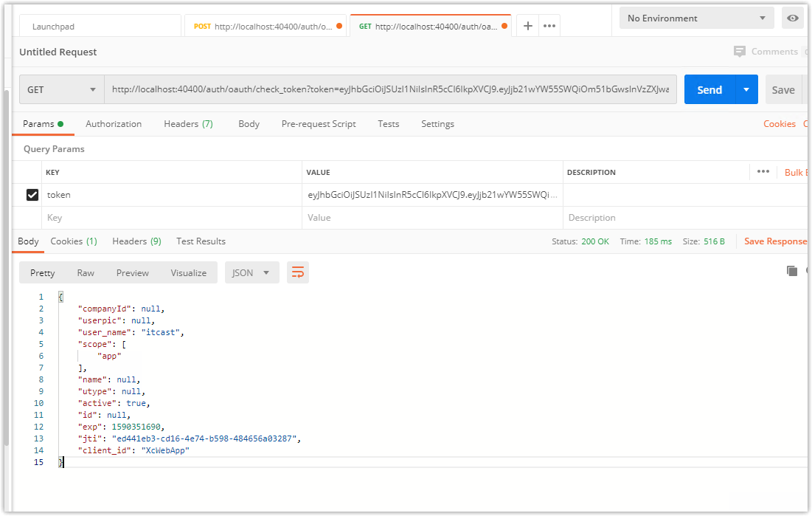Open the GET method dropdown
The image size is (812, 516).
(x=62, y=90)
